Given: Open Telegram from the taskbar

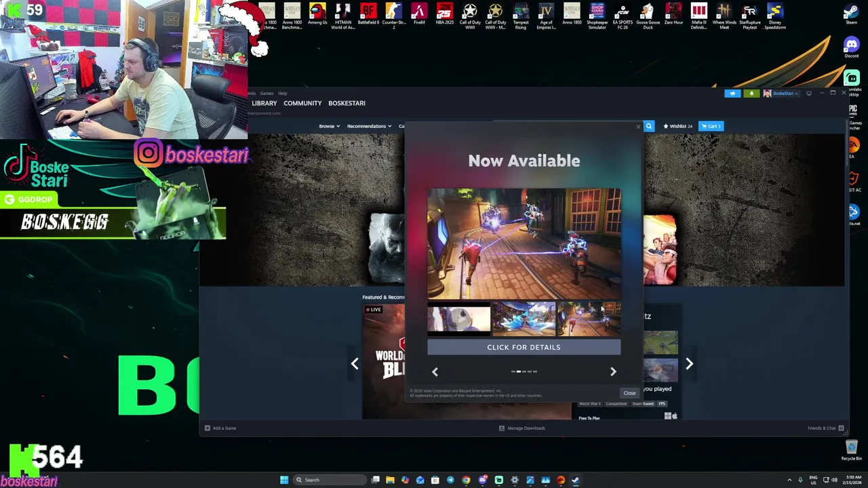Looking at the screenshot, I should 450,480.
